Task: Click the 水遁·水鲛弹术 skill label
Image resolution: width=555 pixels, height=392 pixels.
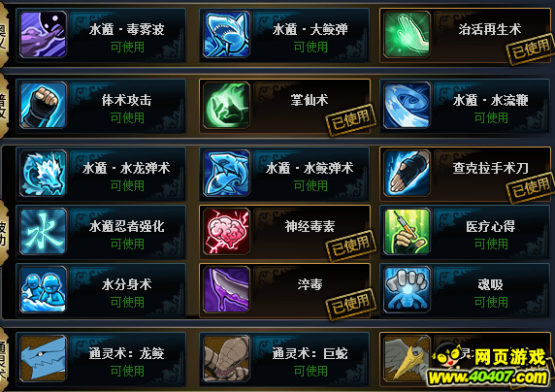Action: click(x=310, y=168)
